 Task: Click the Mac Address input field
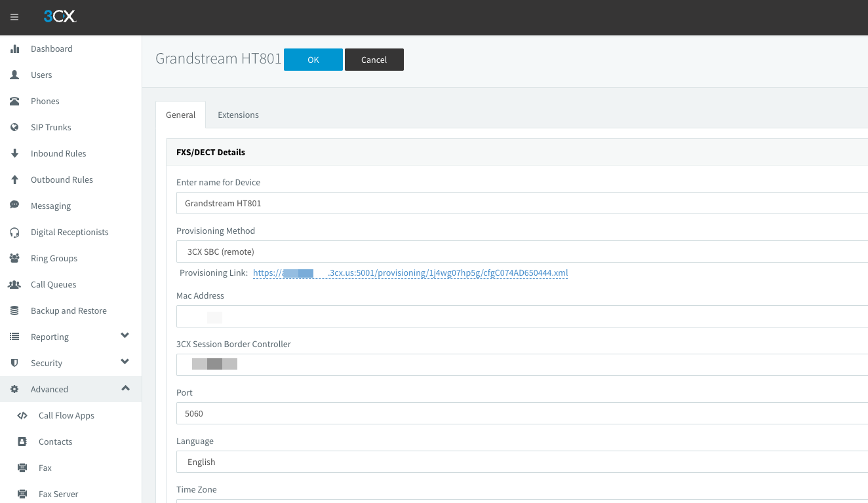point(522,316)
